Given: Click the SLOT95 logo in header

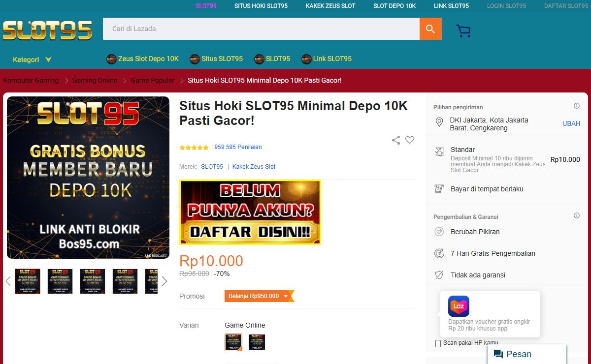Looking at the screenshot, I should (47, 30).
